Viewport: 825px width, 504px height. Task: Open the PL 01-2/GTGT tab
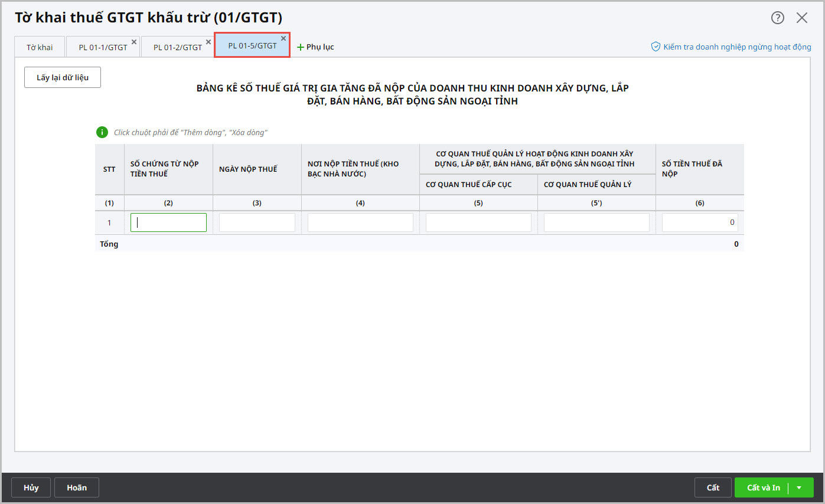177,47
